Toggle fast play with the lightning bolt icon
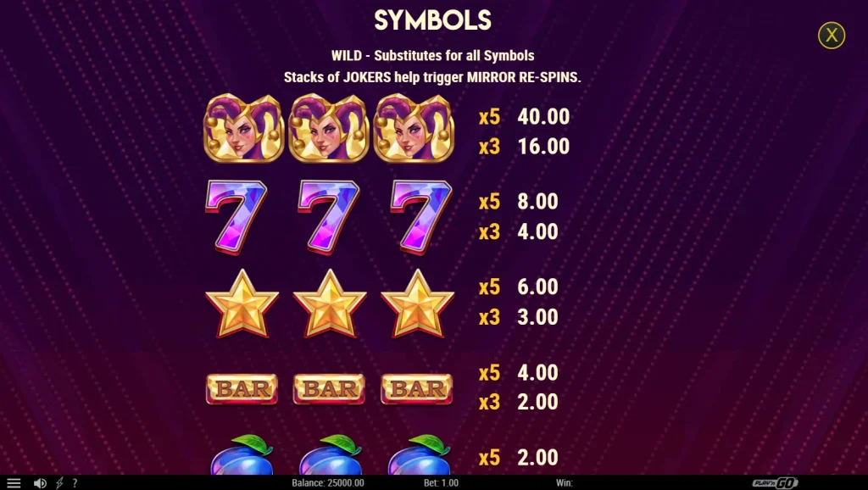Image resolution: width=868 pixels, height=490 pixels. coord(60,483)
